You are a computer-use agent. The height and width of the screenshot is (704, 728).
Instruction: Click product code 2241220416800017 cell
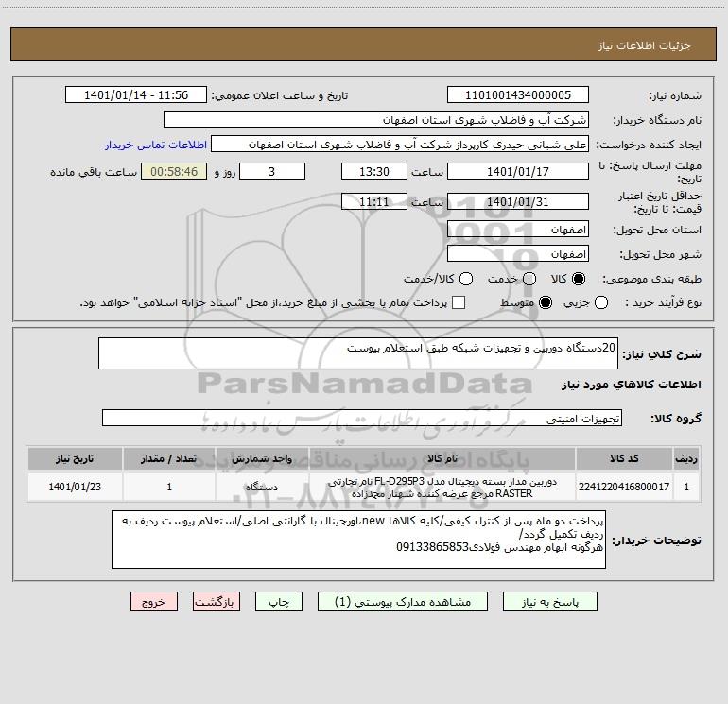point(624,487)
